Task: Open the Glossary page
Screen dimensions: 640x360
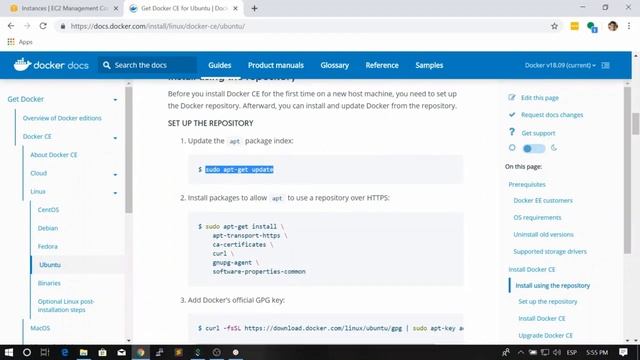Action: [335, 65]
